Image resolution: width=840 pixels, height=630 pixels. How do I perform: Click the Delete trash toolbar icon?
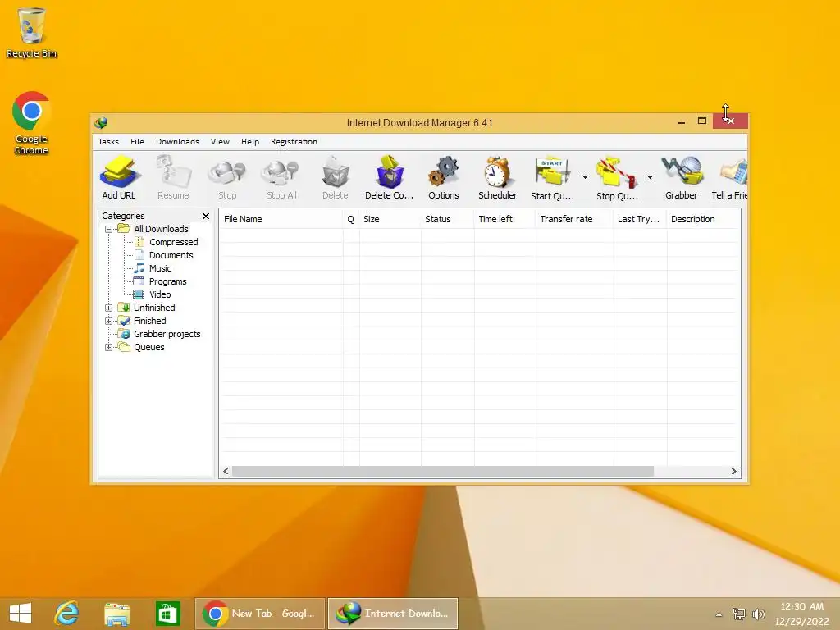tap(336, 178)
